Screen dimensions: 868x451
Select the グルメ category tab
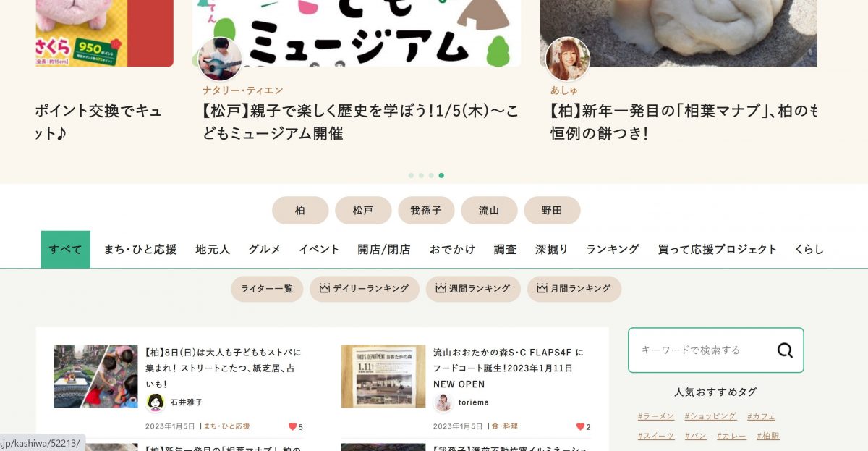pyautogui.click(x=265, y=249)
